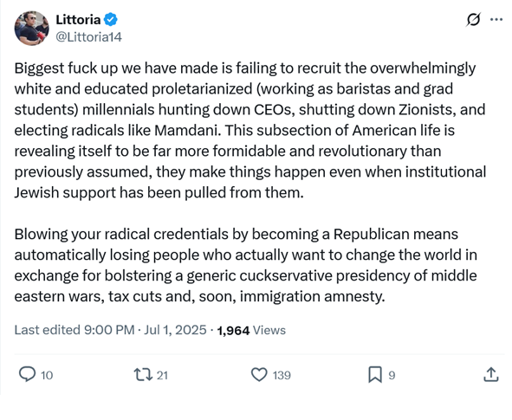Open the @Littoria14 handle link
This screenshot has height=420, width=512.
tap(89, 37)
